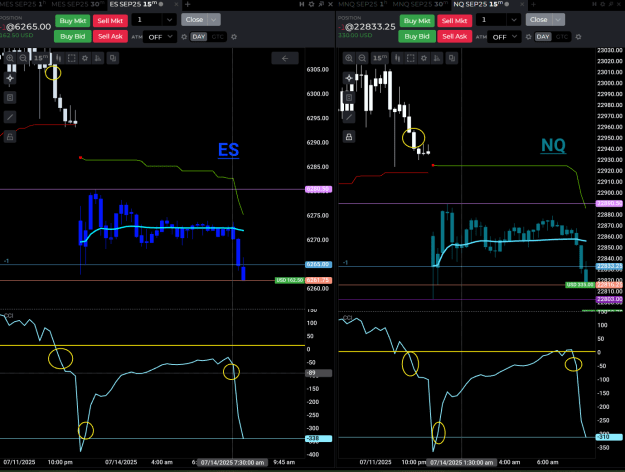Switch to the MNQ SEP25 1m tab

tap(362, 4)
